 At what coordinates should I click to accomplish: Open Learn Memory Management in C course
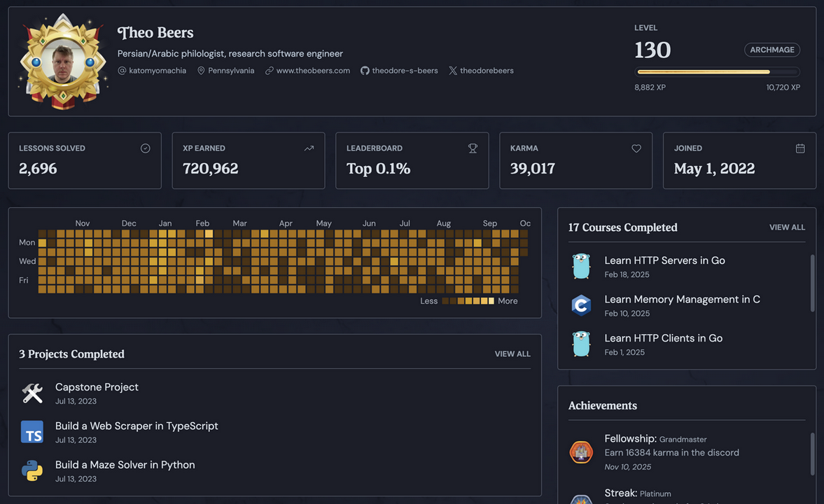(x=682, y=299)
